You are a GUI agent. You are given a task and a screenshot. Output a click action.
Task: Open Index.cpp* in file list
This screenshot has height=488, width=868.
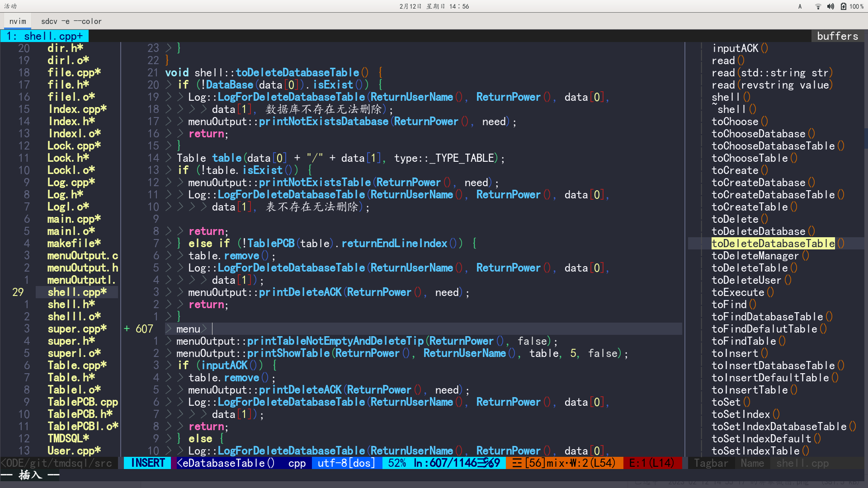[77, 109]
